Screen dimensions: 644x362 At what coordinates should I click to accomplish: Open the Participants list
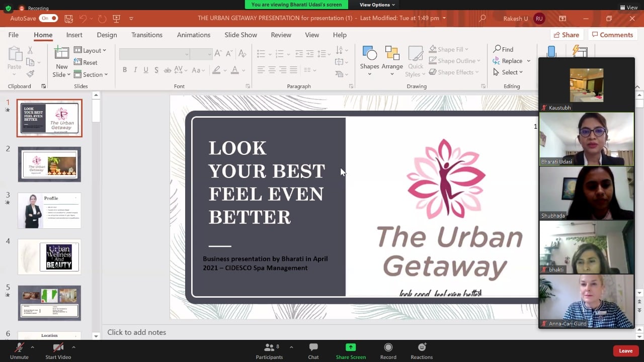click(x=269, y=347)
